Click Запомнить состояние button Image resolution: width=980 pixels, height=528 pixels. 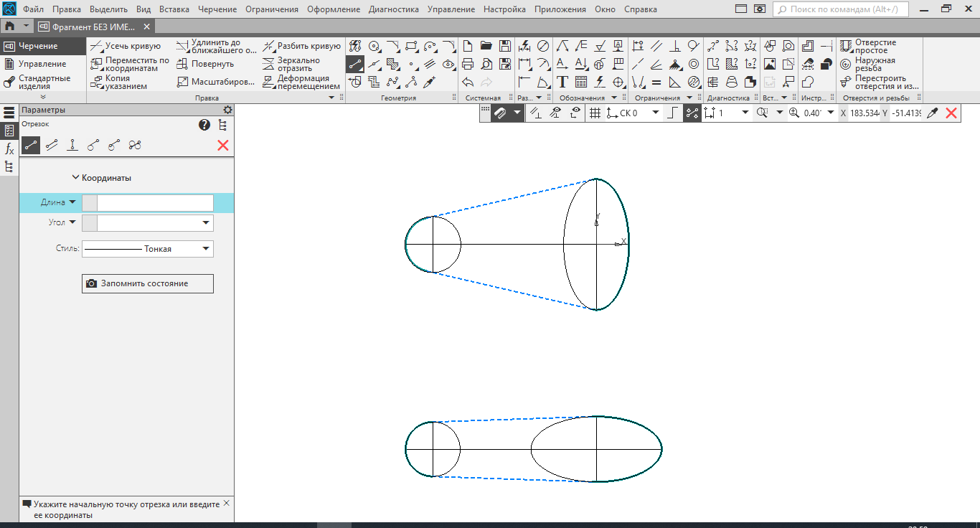pyautogui.click(x=148, y=283)
